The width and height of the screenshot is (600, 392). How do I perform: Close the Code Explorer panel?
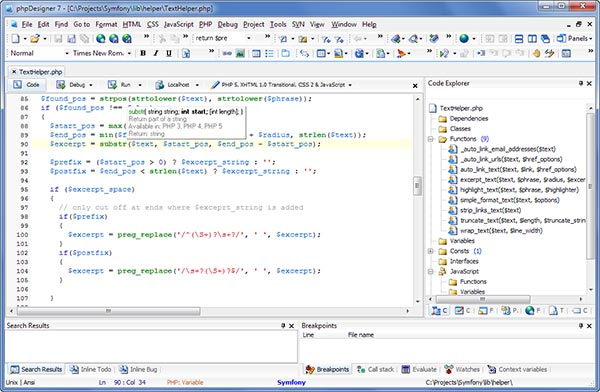(x=589, y=83)
